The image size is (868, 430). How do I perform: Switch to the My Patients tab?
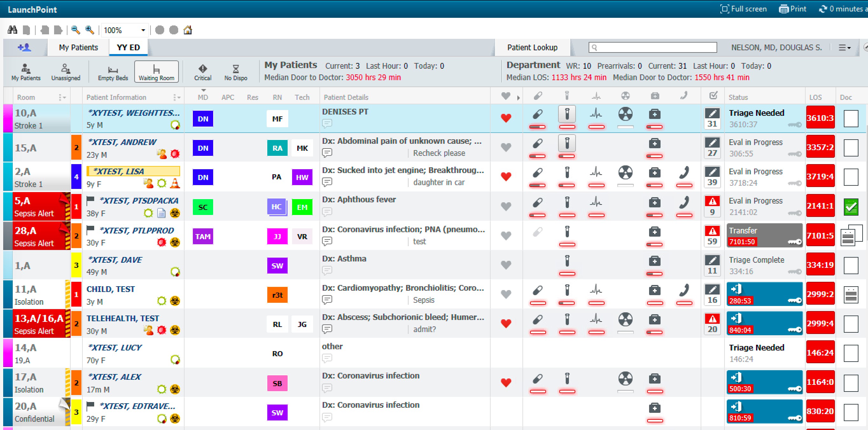point(78,47)
